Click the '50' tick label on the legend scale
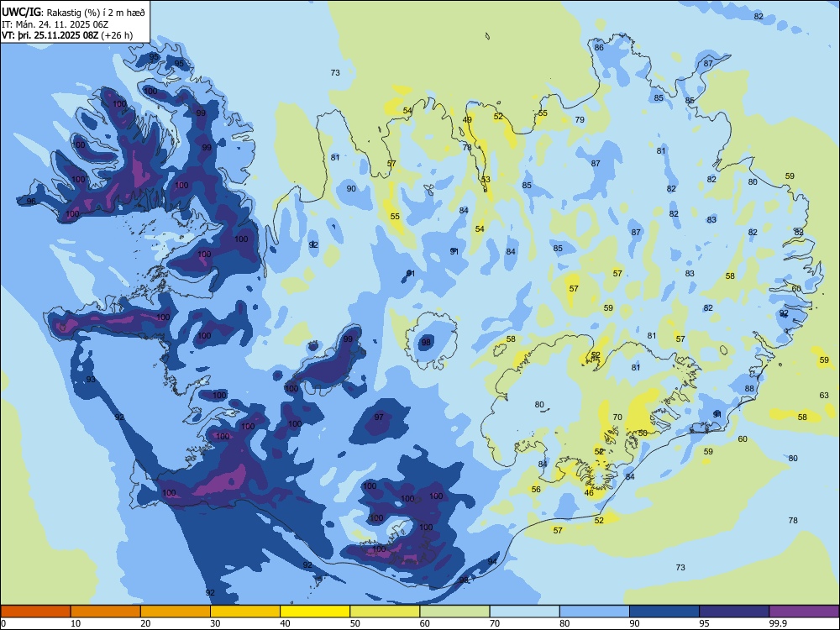 click(354, 623)
